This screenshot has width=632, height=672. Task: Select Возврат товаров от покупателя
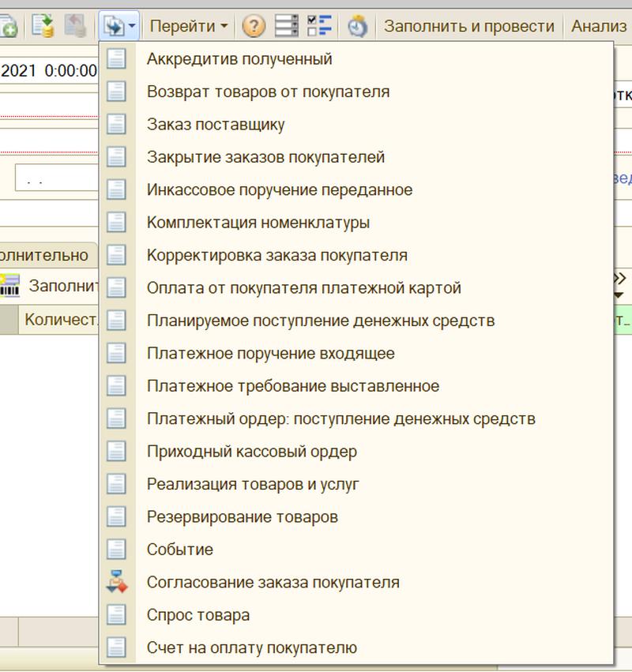point(355,92)
